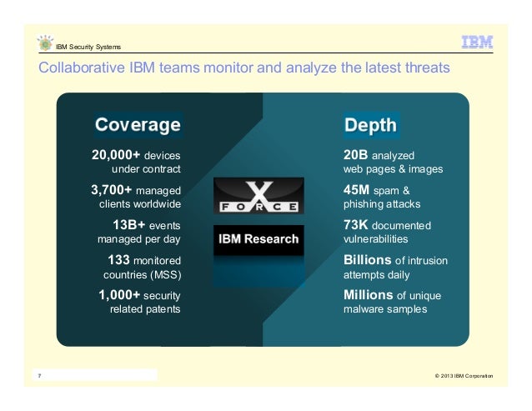Select the 'IBM Security Systems' header text
532x411 pixels.
(x=88, y=47)
